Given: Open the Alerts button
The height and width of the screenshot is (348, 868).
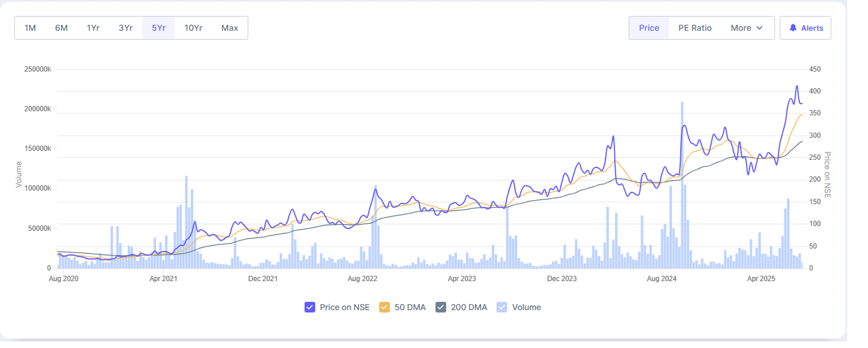Looking at the screenshot, I should pyautogui.click(x=805, y=28).
